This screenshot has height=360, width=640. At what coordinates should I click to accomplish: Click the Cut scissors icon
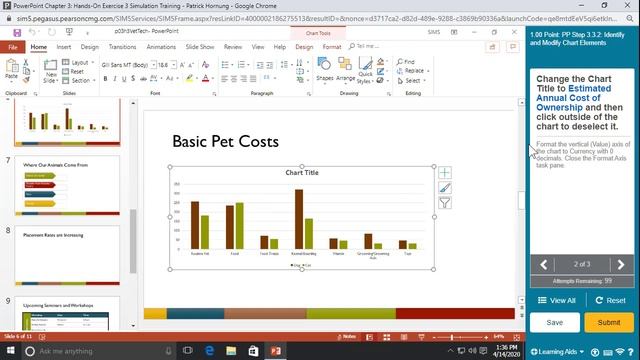coord(26,62)
